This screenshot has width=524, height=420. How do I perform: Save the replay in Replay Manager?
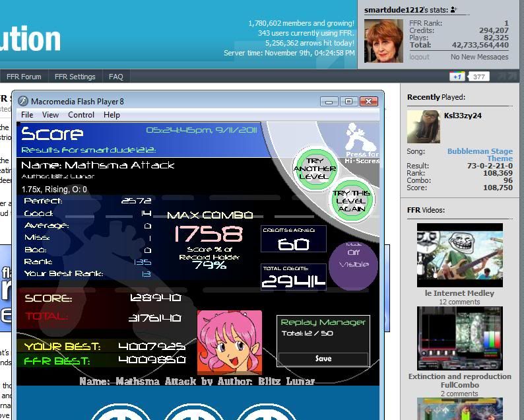tap(323, 359)
